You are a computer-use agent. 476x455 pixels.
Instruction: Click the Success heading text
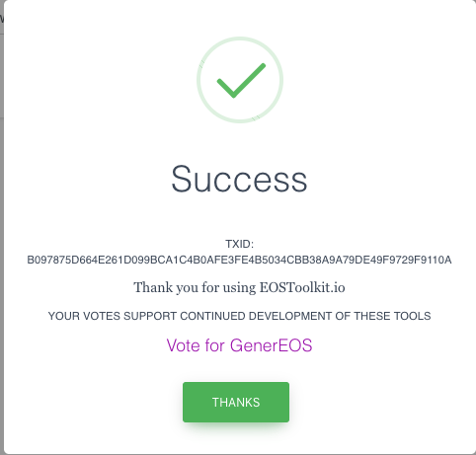pyautogui.click(x=239, y=179)
